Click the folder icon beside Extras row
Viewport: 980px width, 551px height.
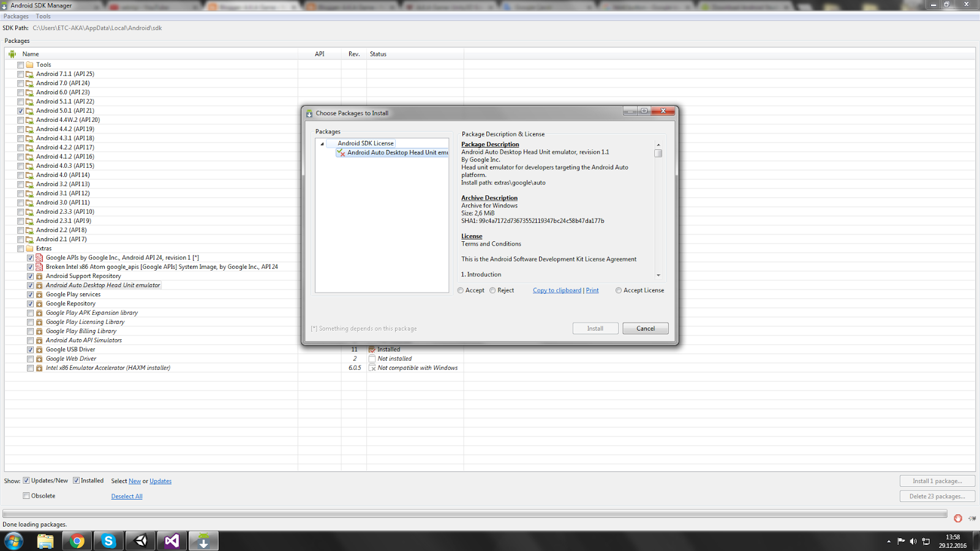(x=29, y=249)
